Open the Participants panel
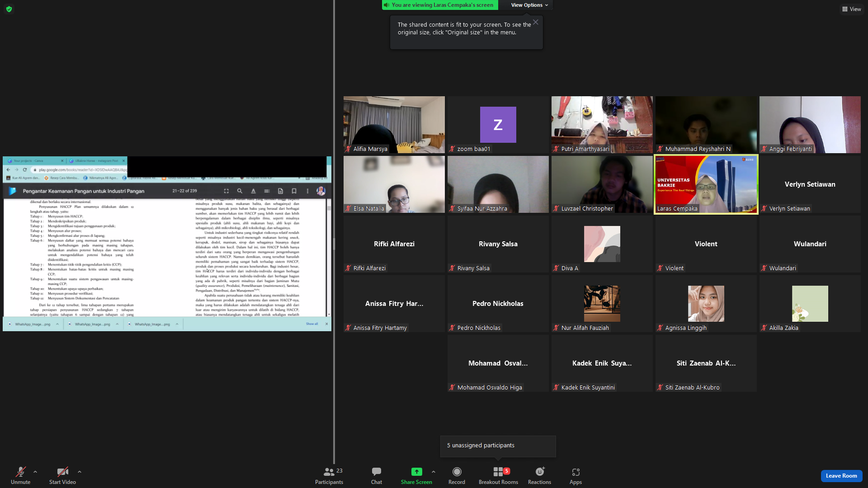The image size is (868, 488). (329, 475)
